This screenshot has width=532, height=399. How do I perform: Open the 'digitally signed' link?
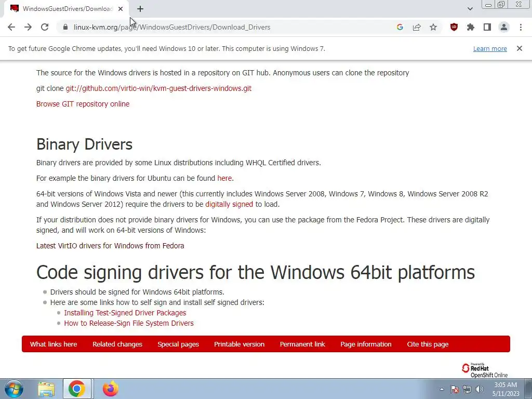[x=229, y=204]
